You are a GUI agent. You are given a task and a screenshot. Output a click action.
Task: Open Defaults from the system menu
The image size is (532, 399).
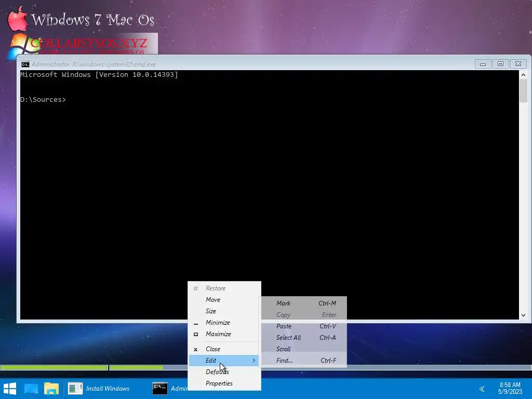tap(224, 372)
